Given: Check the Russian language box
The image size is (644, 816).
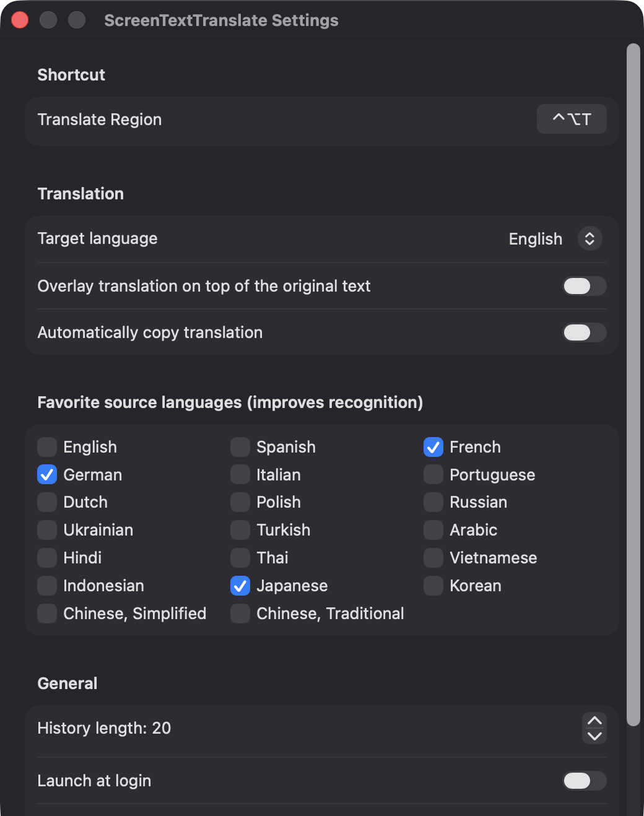Looking at the screenshot, I should click(x=433, y=502).
